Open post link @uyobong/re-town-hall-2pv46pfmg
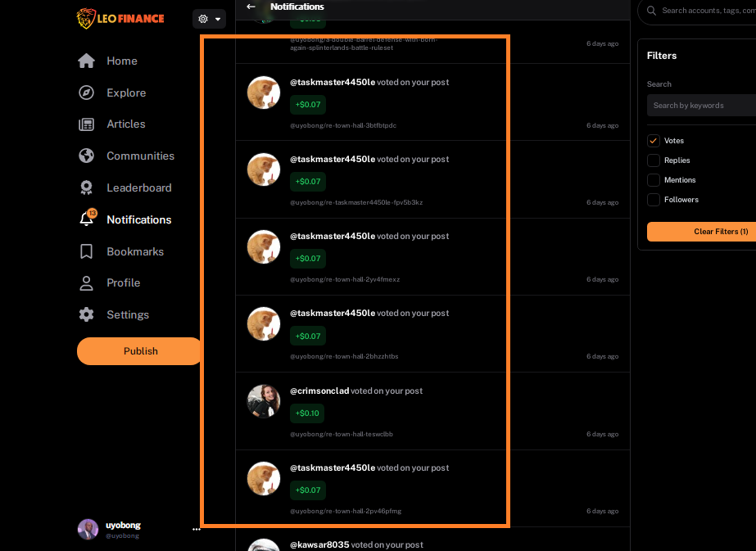 click(x=345, y=512)
